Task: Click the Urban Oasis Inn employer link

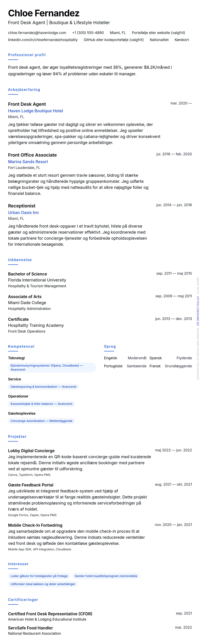Action: pyautogui.click(x=23, y=212)
